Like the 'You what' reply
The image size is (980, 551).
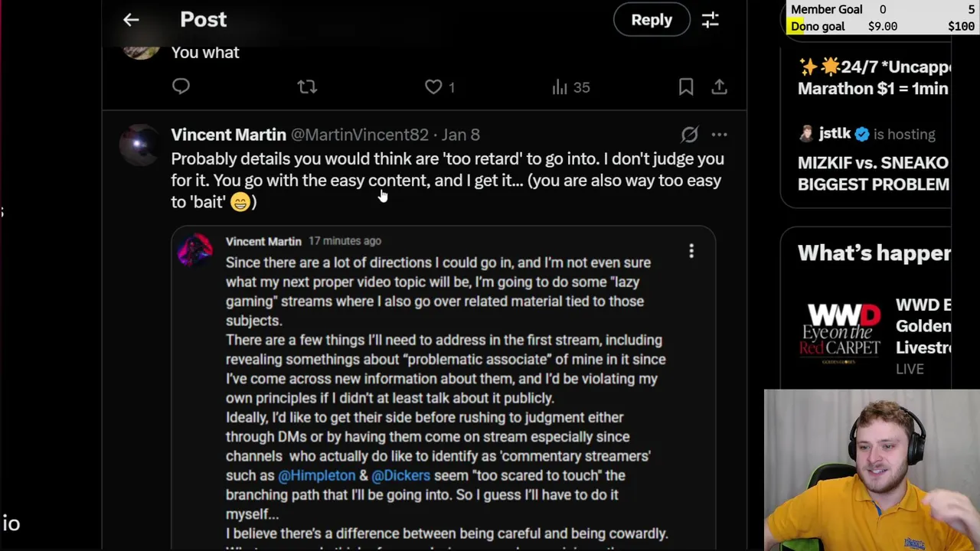tap(433, 87)
